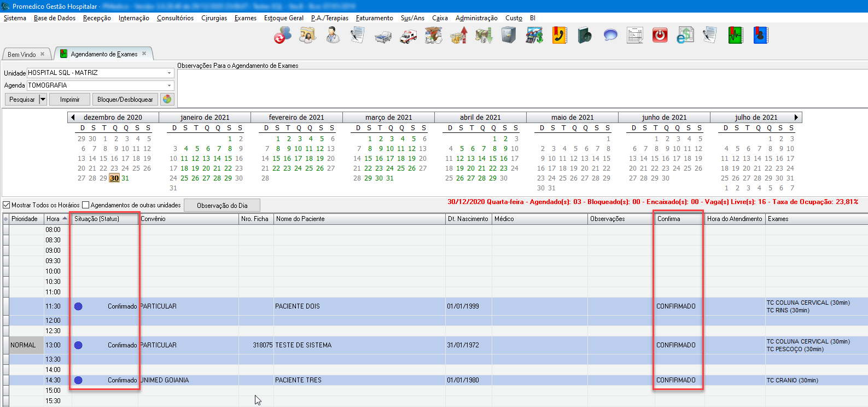Click the hospital bed toolbar icon
868x407 pixels.
coord(383,36)
